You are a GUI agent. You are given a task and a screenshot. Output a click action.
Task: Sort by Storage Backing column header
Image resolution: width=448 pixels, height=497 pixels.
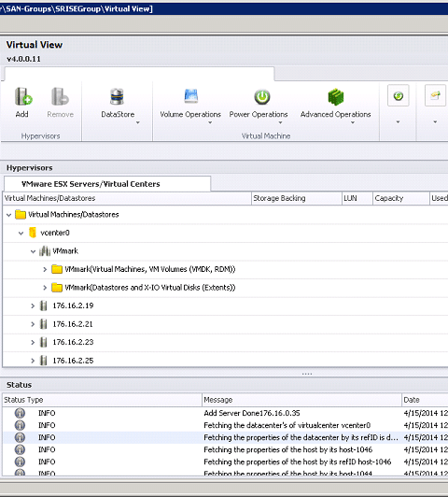[x=297, y=198]
